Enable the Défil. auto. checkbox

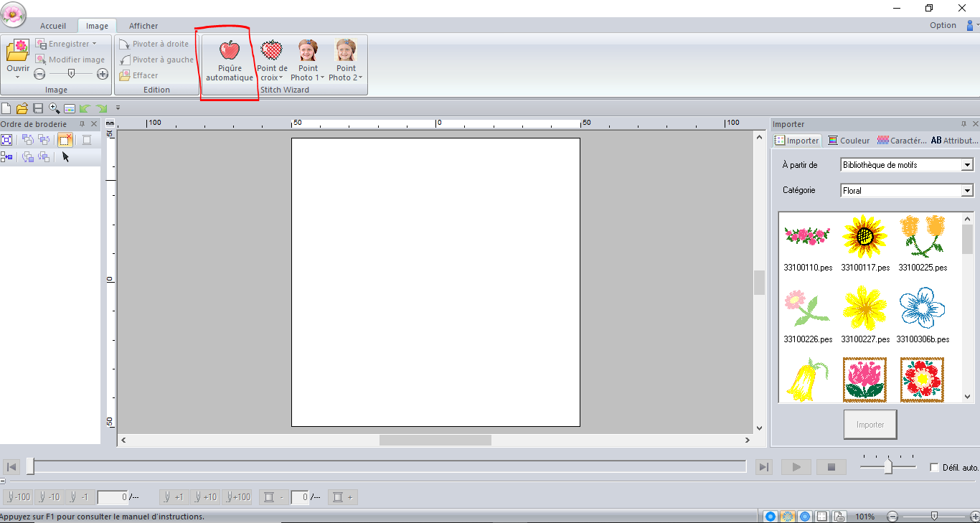tap(934, 467)
